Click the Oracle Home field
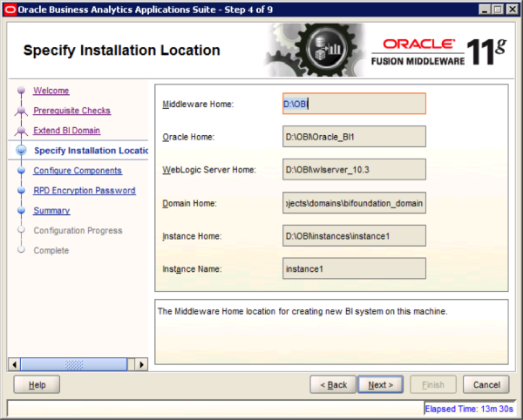Screen dimensions: 523x420 click(354, 137)
